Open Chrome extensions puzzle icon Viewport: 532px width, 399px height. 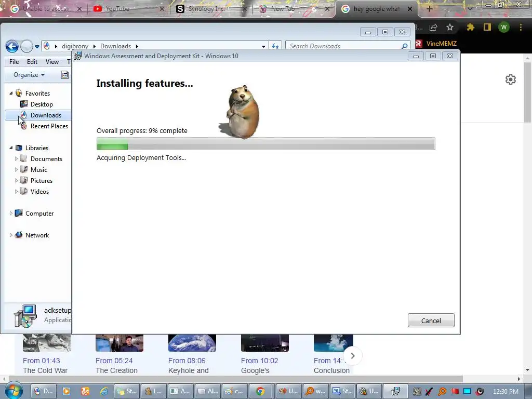470,27
